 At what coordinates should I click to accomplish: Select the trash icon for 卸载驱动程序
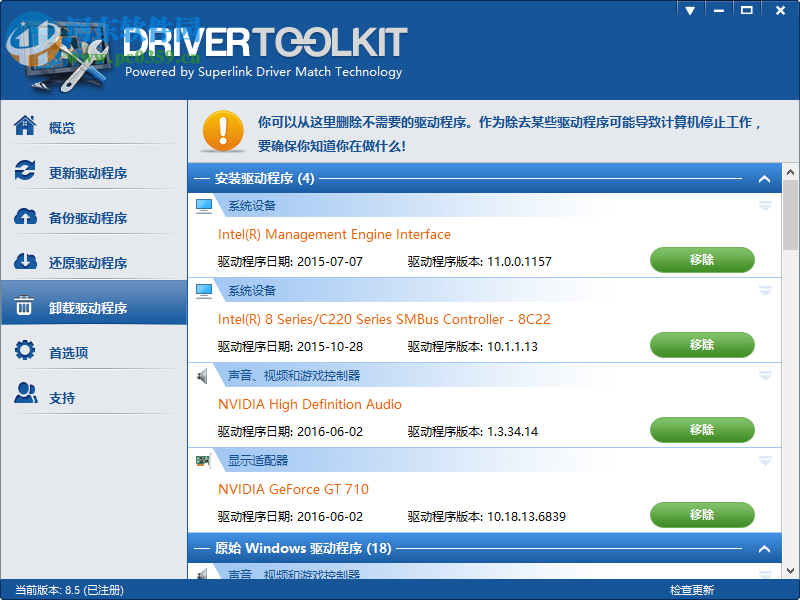coord(26,307)
